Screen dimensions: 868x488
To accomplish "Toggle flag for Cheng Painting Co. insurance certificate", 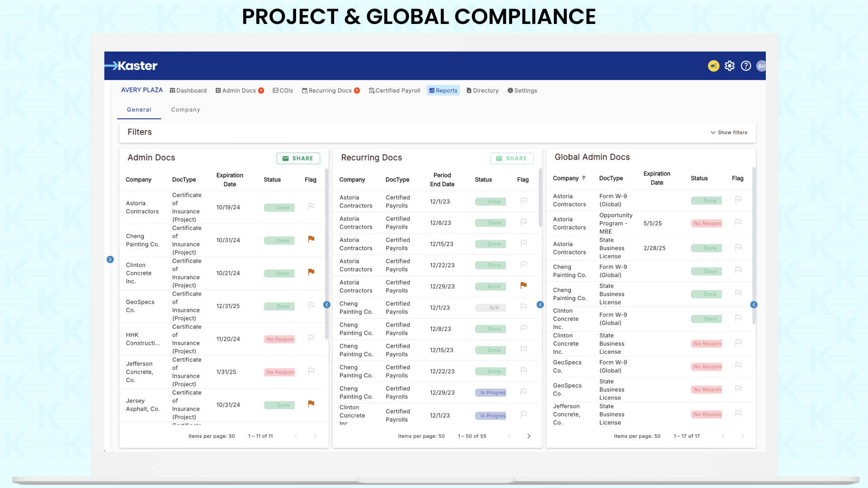I will 311,239.
